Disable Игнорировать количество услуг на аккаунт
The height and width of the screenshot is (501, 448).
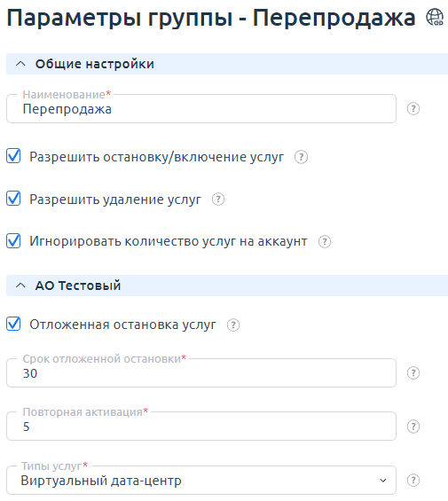(13, 240)
